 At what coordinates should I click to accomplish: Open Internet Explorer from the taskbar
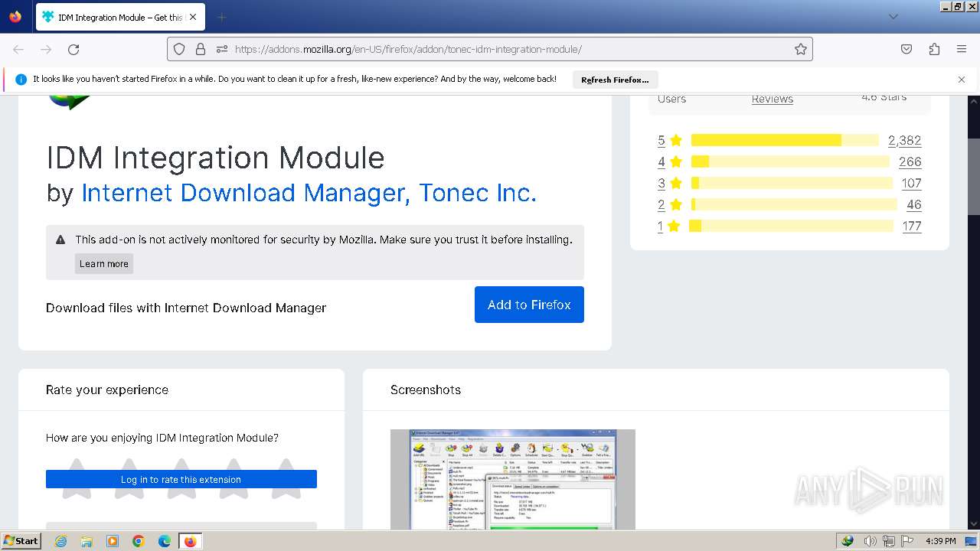(x=60, y=541)
